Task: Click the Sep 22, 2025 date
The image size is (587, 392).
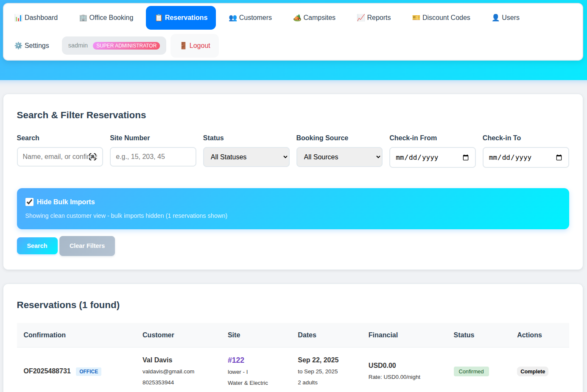Action: (318, 360)
